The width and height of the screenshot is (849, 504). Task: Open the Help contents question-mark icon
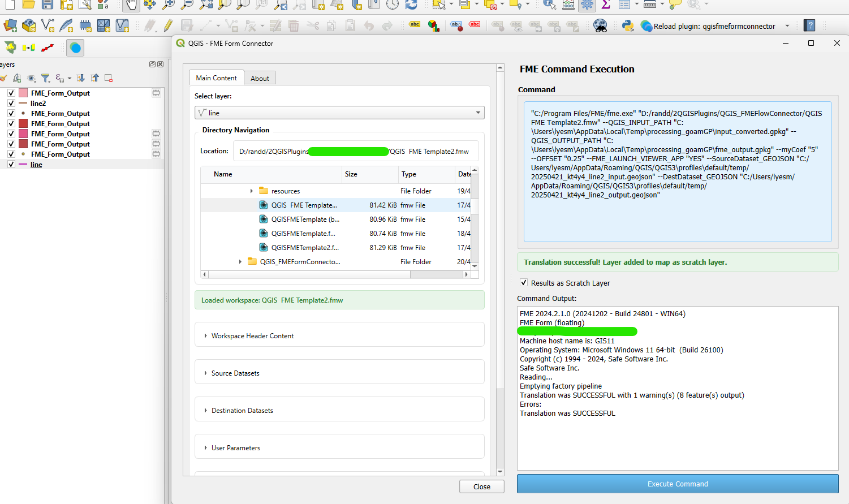pos(810,26)
